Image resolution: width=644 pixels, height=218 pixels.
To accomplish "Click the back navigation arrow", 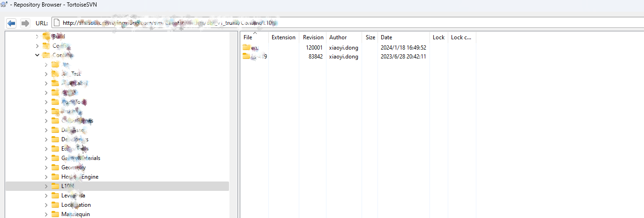I will click(12, 23).
